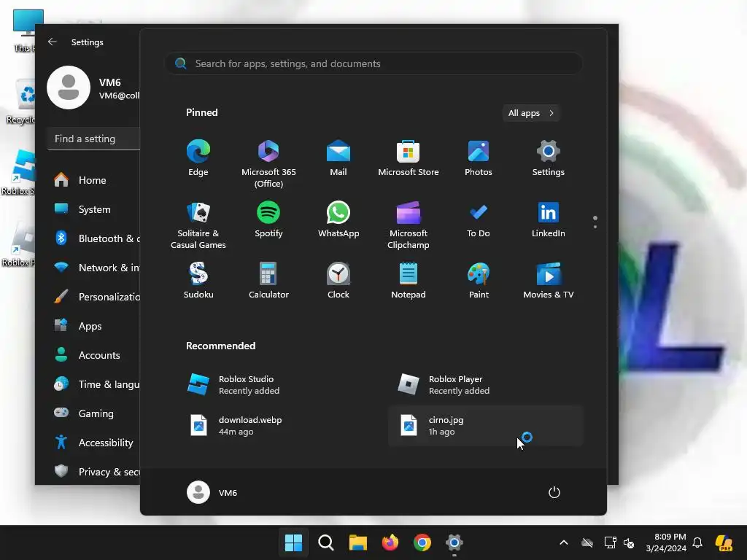
Task: Open Accounts settings
Action: [94, 355]
